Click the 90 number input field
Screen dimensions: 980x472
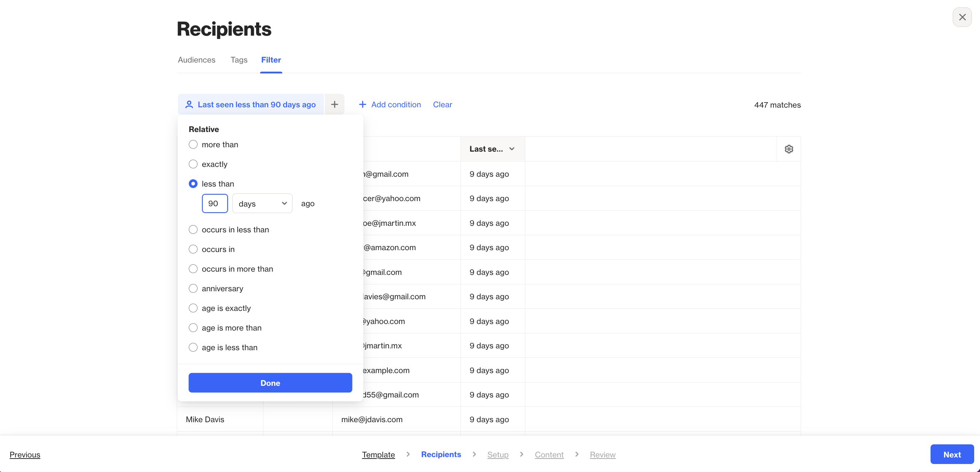(215, 204)
